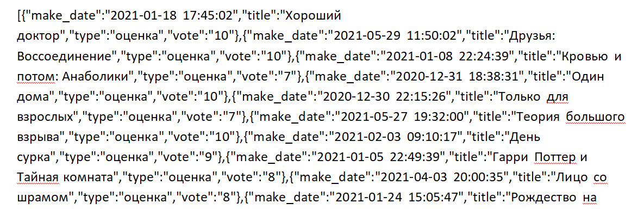Viewport: 644px width, 209px height.
Task: Place cursor in the time 11:50:02
Action: 432,36
